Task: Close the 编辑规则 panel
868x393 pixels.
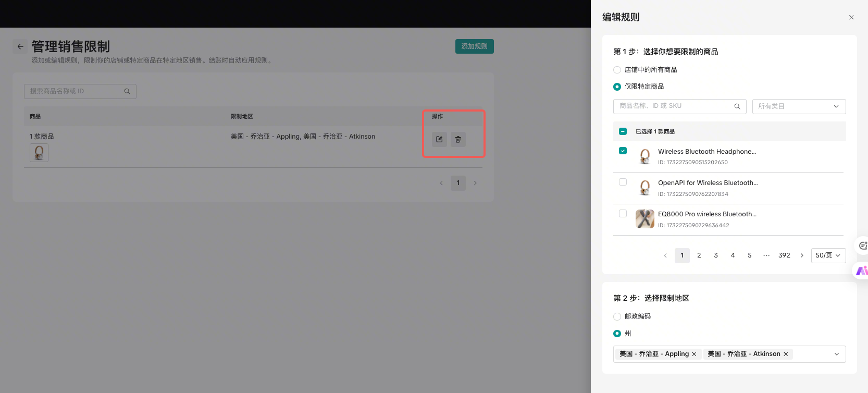Action: [x=851, y=17]
